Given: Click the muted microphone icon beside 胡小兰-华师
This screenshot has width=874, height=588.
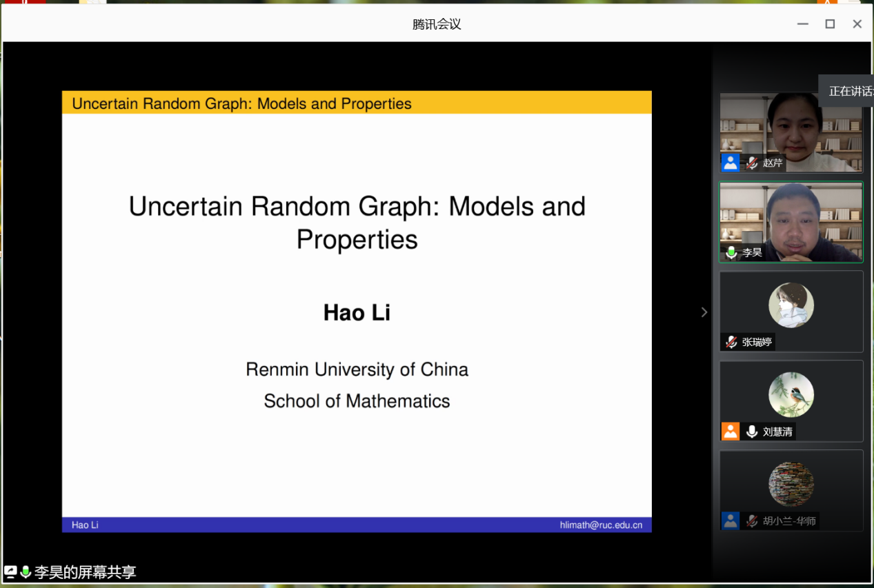Looking at the screenshot, I should coord(752,521).
